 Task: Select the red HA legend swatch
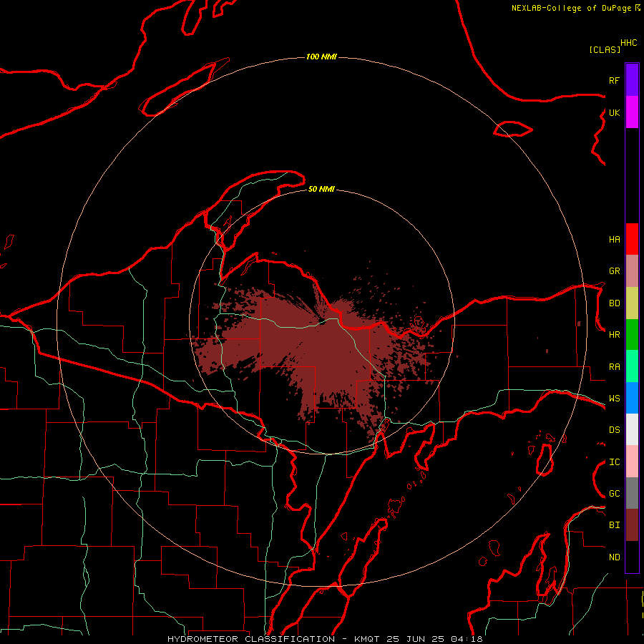tap(632, 239)
